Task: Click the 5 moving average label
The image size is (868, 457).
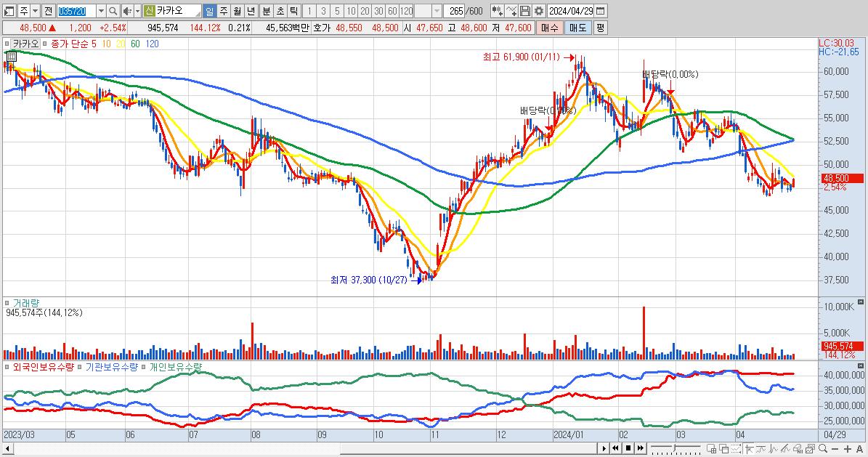Action: pos(94,44)
